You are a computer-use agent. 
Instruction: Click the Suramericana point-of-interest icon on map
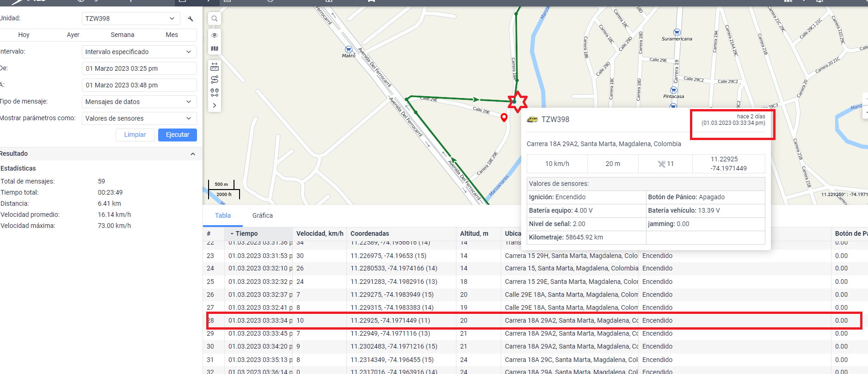(x=677, y=32)
